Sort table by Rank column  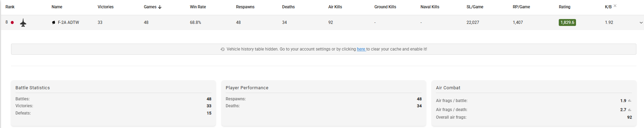(x=10, y=7)
